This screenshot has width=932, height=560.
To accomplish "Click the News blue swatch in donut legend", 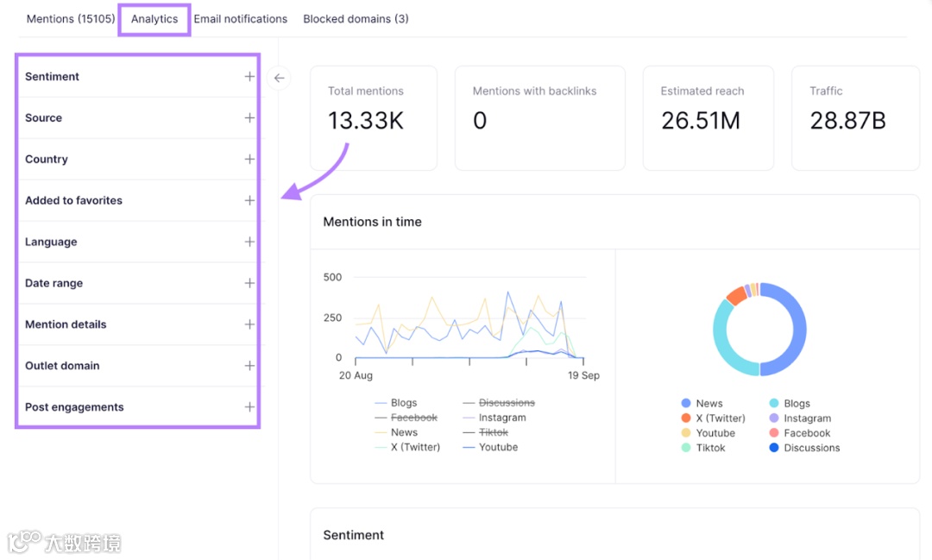I will tap(686, 404).
